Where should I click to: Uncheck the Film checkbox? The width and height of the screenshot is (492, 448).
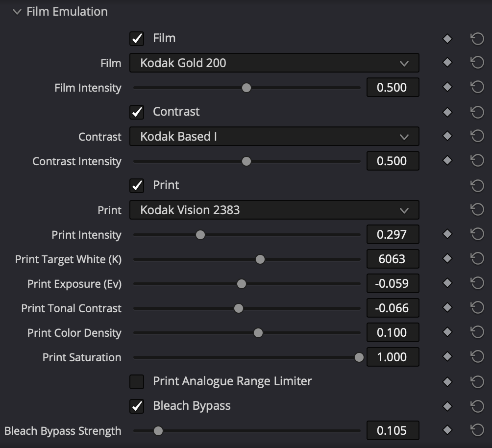coord(137,39)
